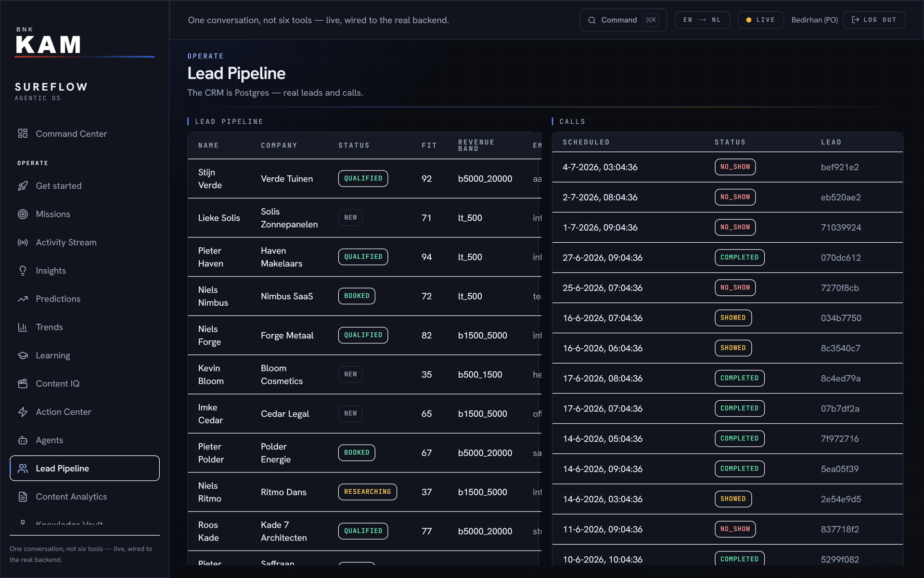Click the FIT column header

click(429, 145)
